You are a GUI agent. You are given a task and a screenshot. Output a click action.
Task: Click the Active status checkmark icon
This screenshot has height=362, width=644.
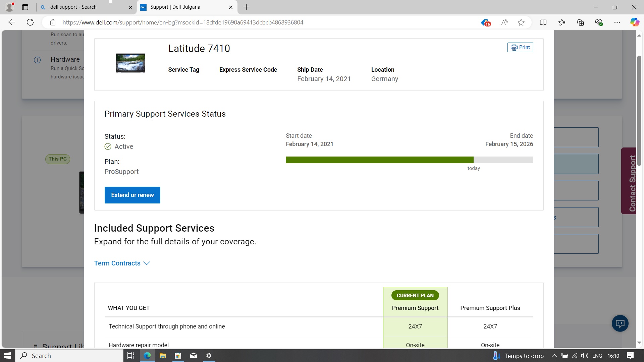click(108, 146)
